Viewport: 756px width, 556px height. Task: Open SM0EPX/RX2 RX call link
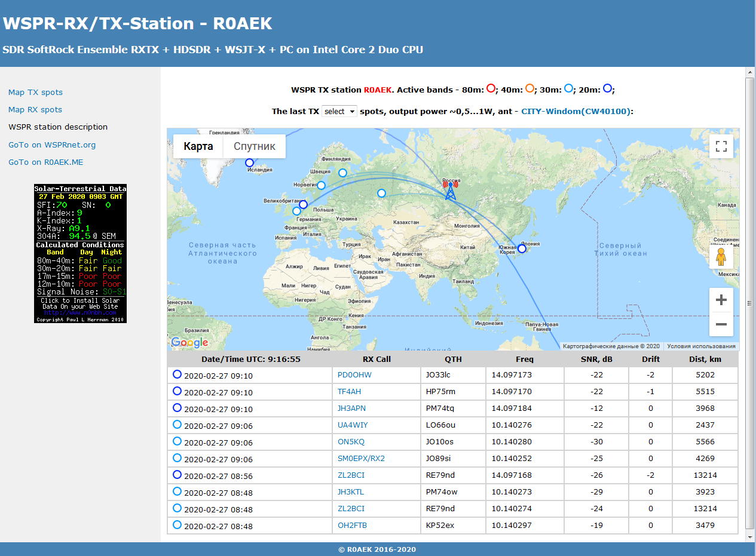tap(362, 459)
